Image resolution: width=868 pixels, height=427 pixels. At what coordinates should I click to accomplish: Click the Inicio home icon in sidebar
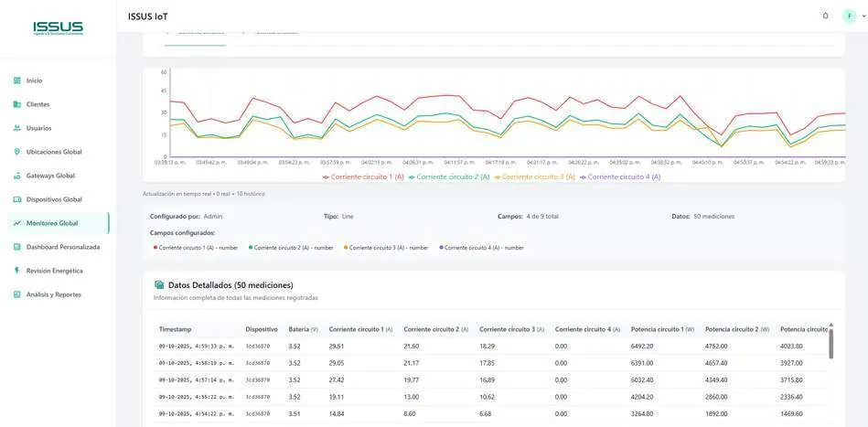(16, 80)
